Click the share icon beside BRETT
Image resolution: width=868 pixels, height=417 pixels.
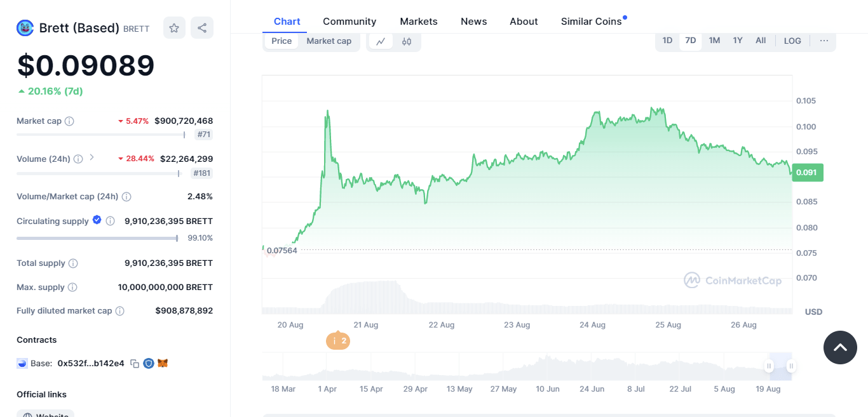coord(202,28)
